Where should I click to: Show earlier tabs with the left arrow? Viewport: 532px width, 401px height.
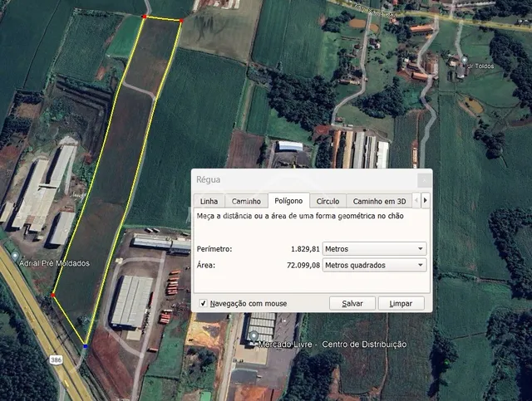[416, 200]
